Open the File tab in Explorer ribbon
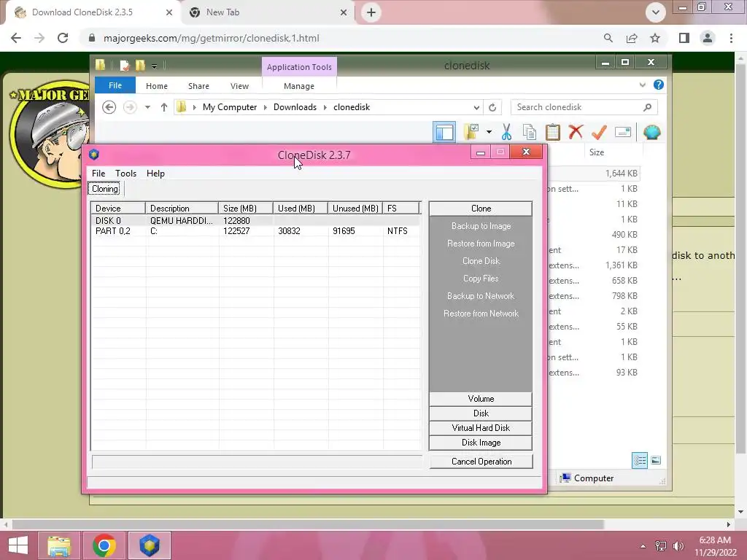747x560 pixels. [115, 85]
